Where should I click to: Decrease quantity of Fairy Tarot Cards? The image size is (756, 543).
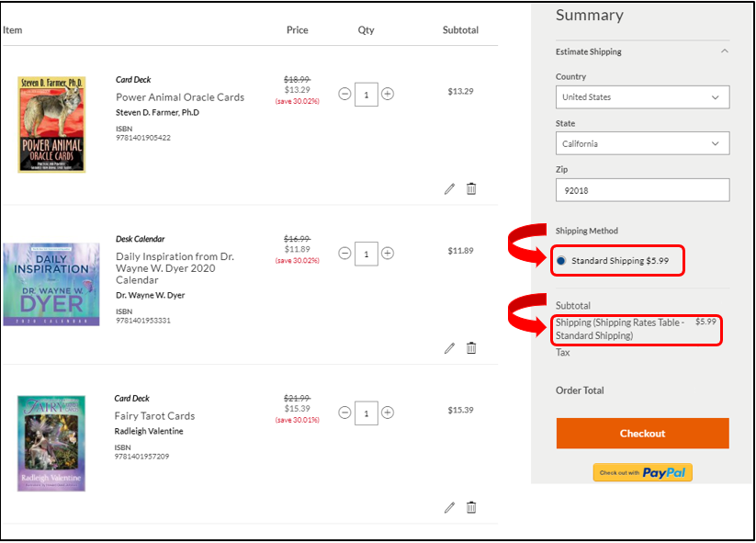coord(344,413)
